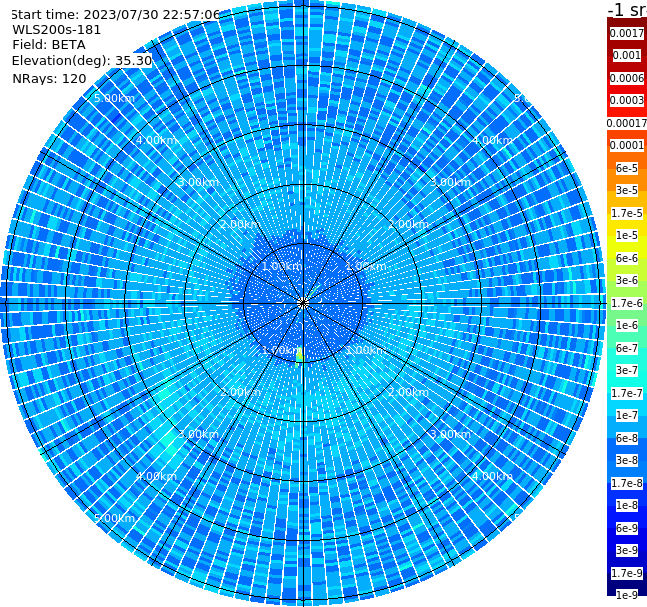This screenshot has width=647, height=607.
Task: Click the 1.7e-8 colorbar label
Action: point(627,483)
